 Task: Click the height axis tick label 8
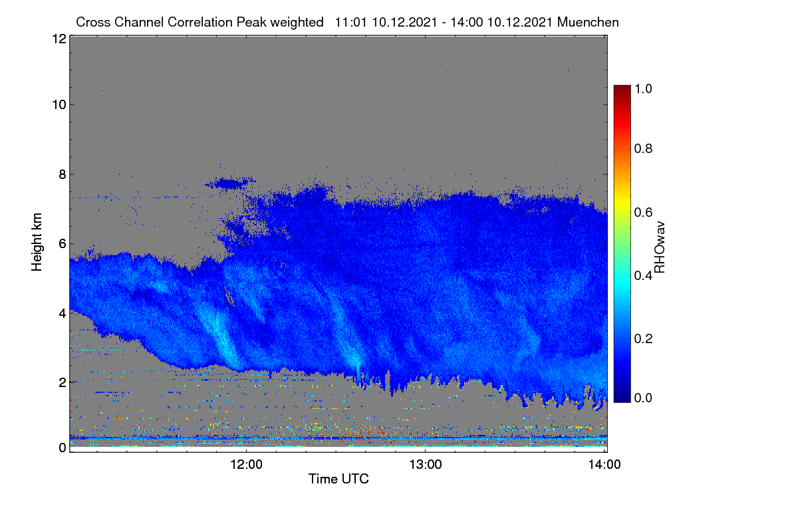click(x=61, y=174)
